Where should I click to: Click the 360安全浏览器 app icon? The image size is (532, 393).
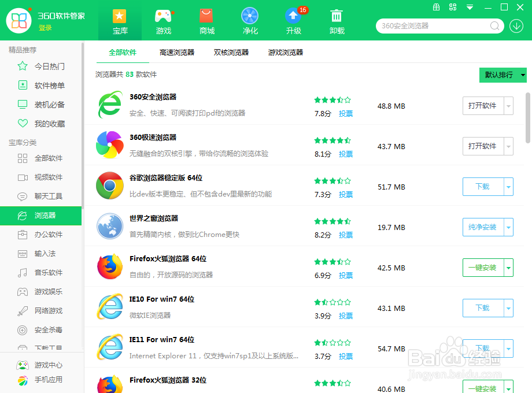110,105
